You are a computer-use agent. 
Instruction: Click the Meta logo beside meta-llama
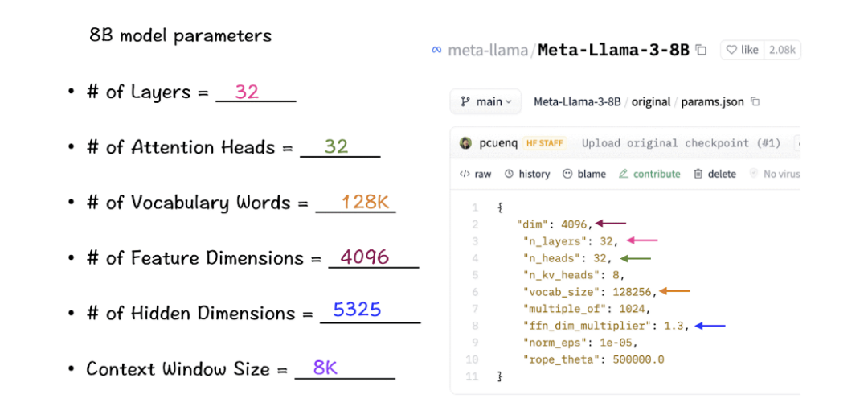click(437, 50)
